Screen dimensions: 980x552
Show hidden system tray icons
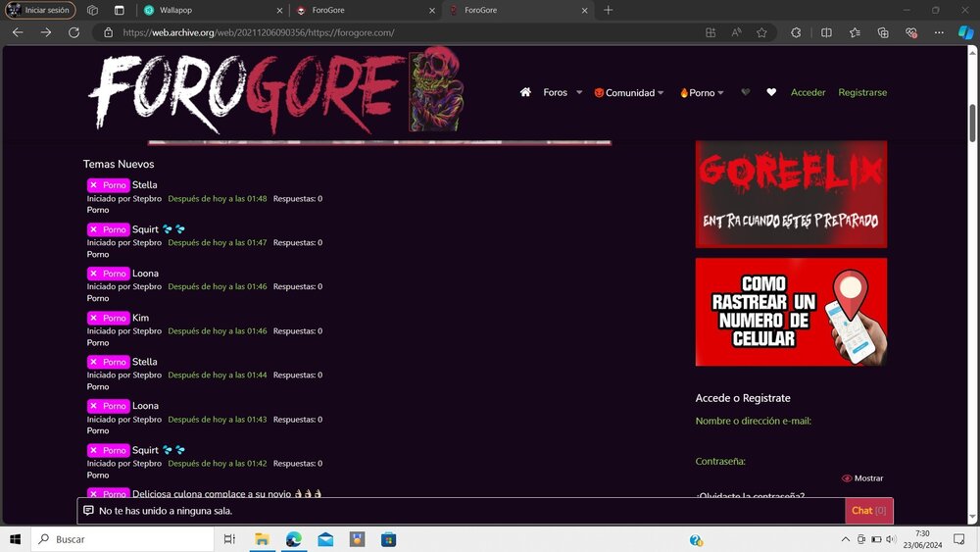click(x=845, y=539)
